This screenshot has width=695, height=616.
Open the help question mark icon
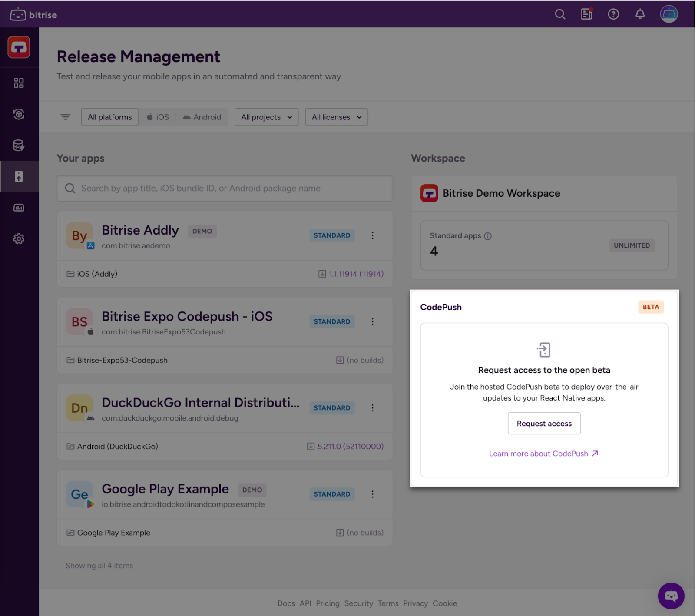[613, 14]
